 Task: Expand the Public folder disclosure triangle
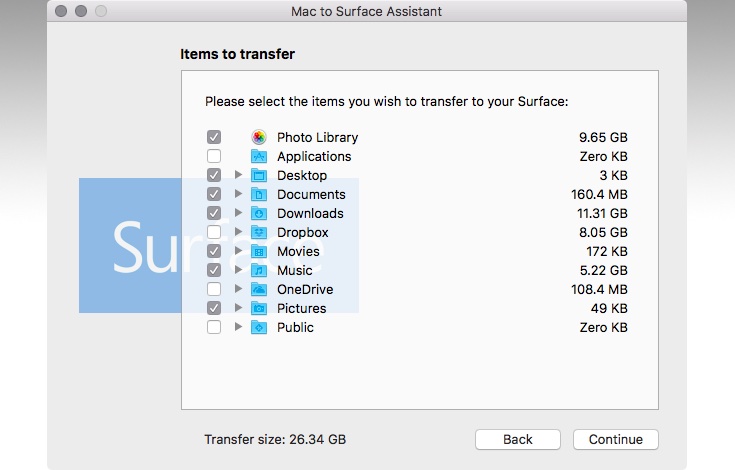(x=238, y=327)
